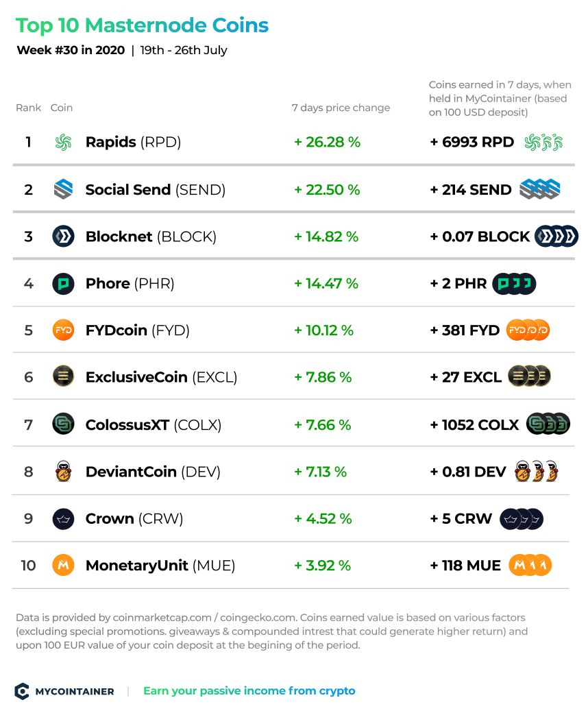Click the '+ 1052 COLX' earned value
The height and width of the screenshot is (724, 588).
coord(474,424)
